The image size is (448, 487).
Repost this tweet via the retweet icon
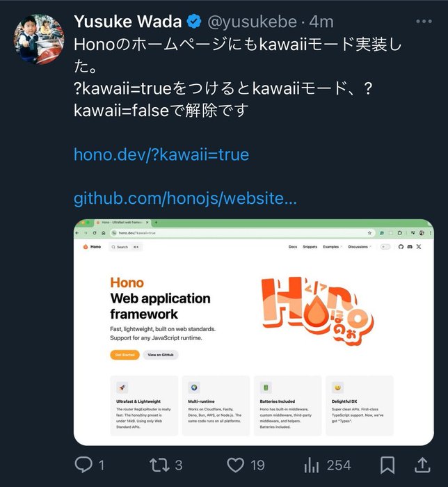tap(159, 465)
